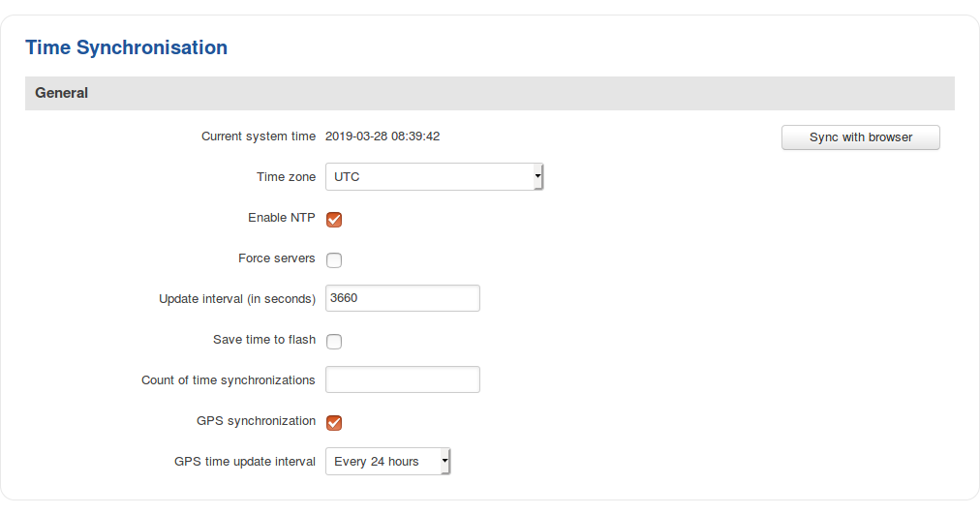Enable the Save time to flash checkbox

coord(334,341)
